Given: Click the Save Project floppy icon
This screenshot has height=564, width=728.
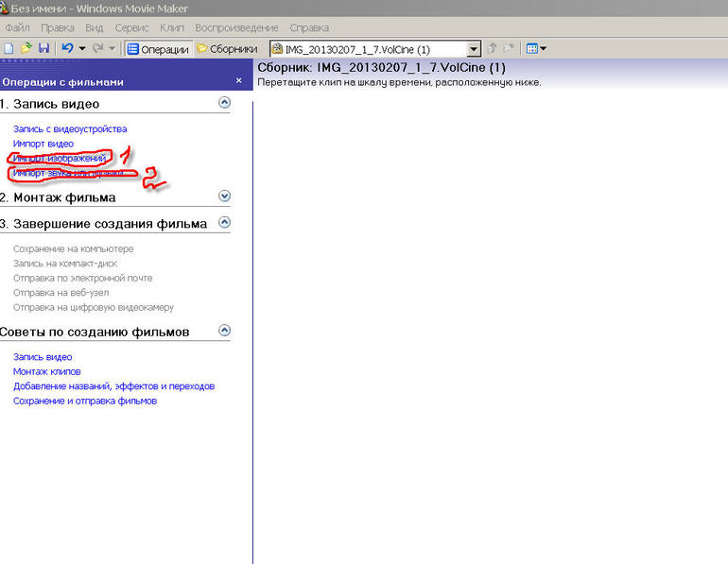Looking at the screenshot, I should click(43, 48).
